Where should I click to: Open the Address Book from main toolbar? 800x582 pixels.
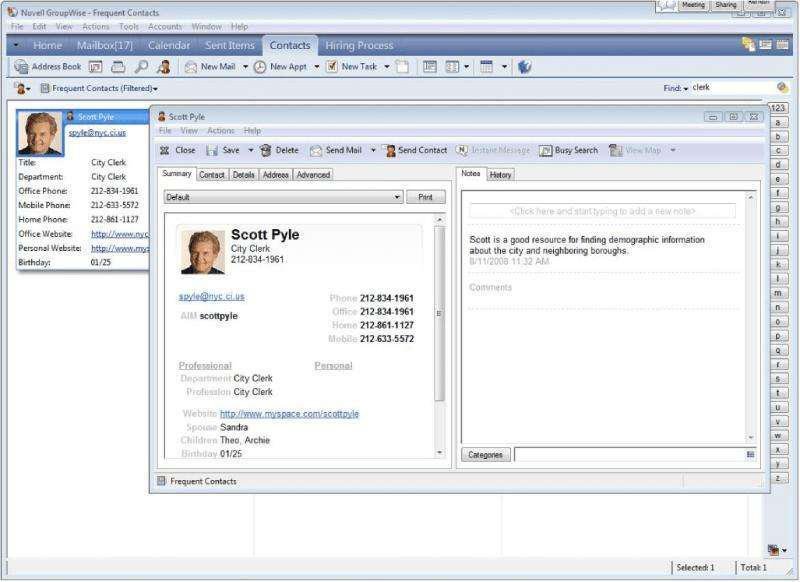point(48,67)
